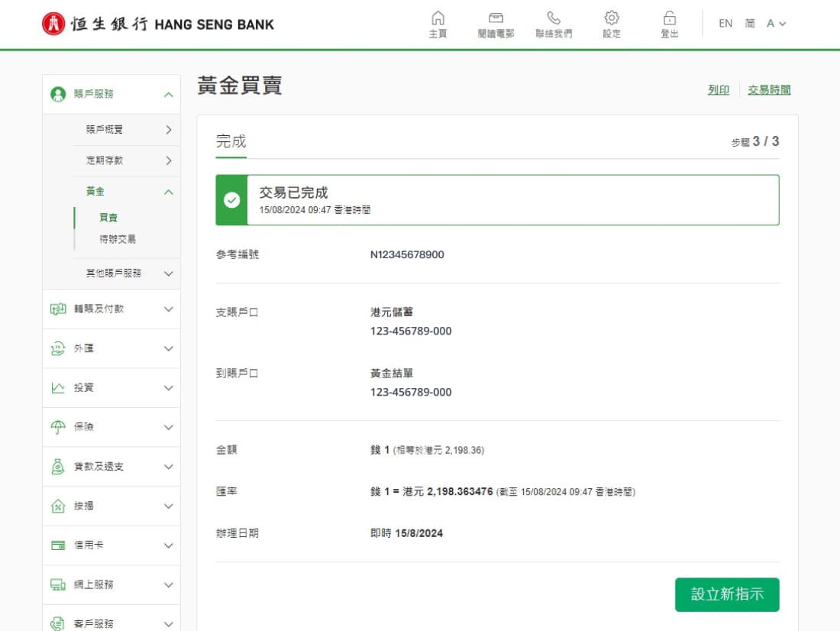Click the 客戶服務 support icon

(x=58, y=623)
